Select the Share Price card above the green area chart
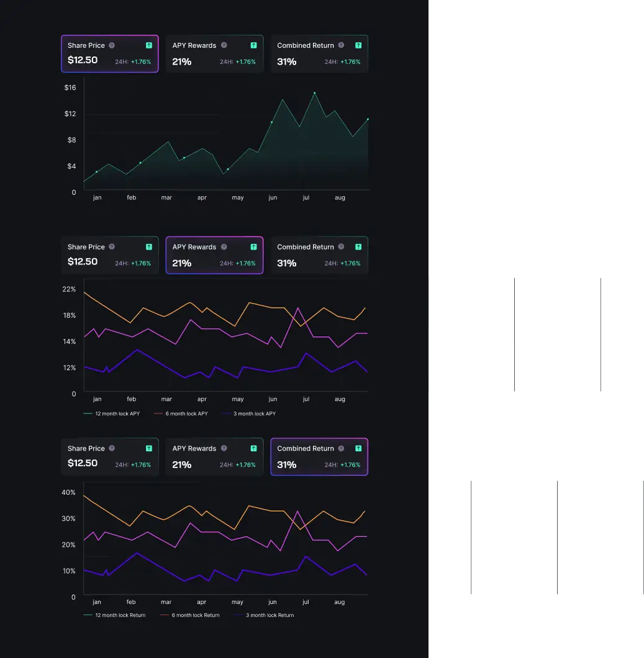 tap(109, 54)
